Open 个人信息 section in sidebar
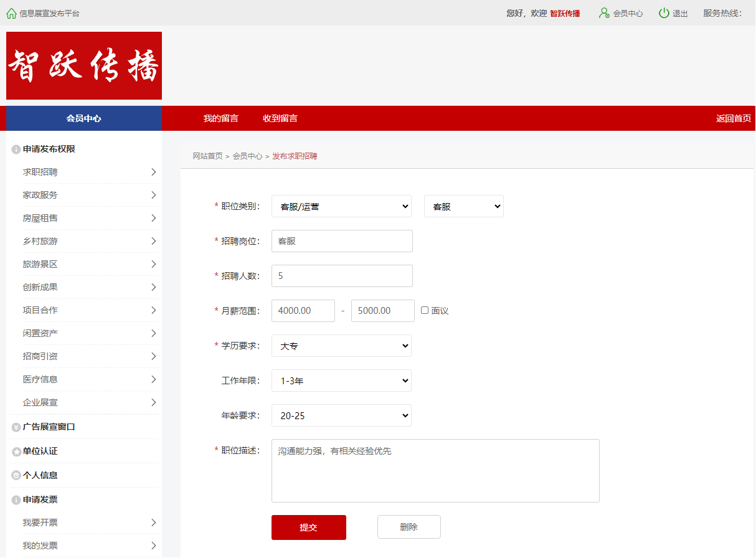This screenshot has width=756, height=558. [40, 476]
